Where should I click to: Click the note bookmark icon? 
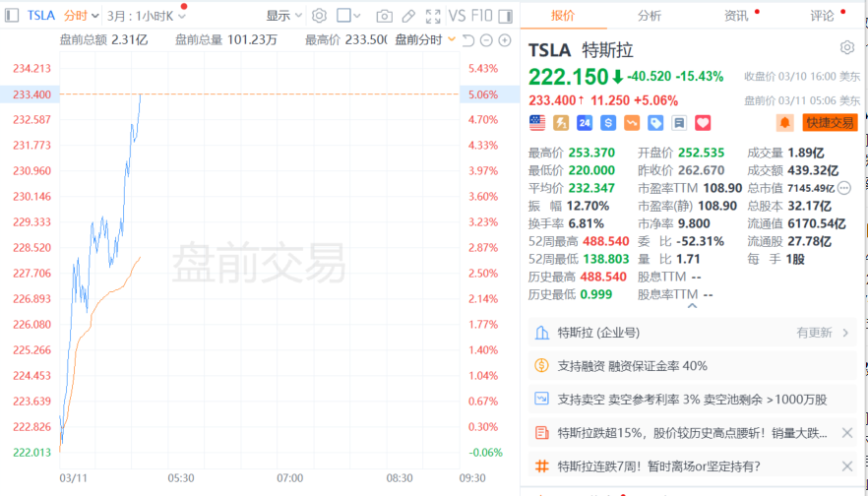point(679,122)
